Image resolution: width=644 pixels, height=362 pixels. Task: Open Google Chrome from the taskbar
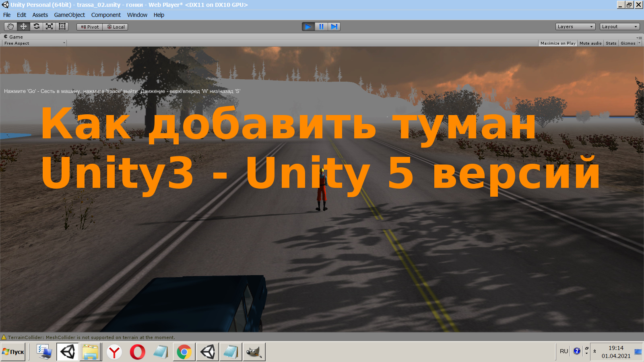pyautogui.click(x=184, y=352)
